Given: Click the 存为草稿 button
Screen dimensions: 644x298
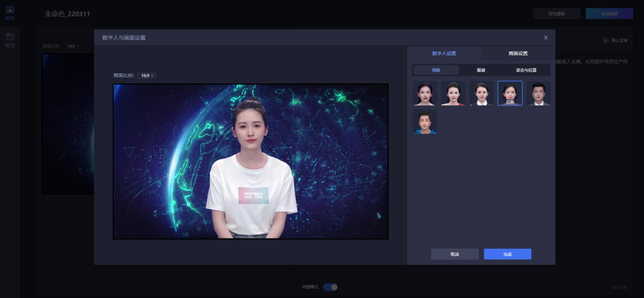Looking at the screenshot, I should [x=556, y=14].
